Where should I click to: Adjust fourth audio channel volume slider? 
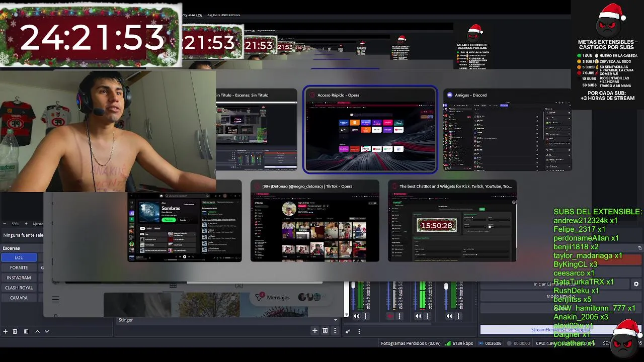click(446, 287)
